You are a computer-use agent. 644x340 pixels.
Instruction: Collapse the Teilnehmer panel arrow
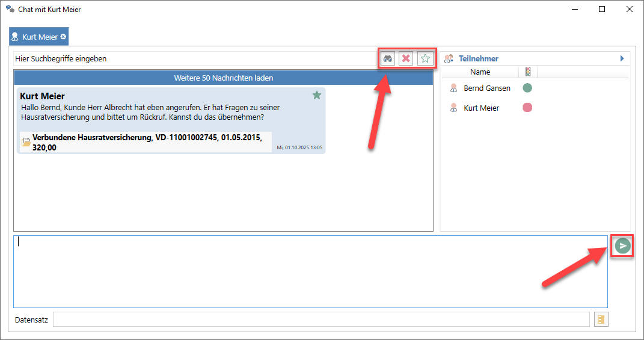pyautogui.click(x=622, y=58)
